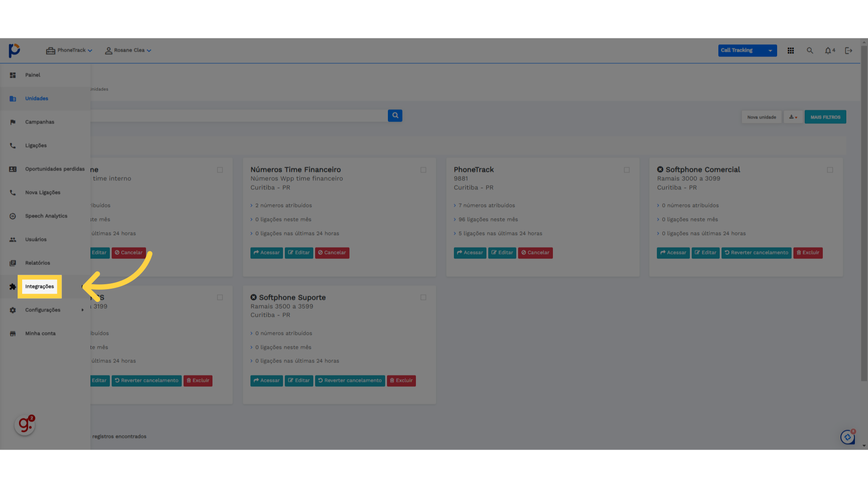Click the Minha conta store icon
This screenshot has height=488, width=868.
pos(13,333)
